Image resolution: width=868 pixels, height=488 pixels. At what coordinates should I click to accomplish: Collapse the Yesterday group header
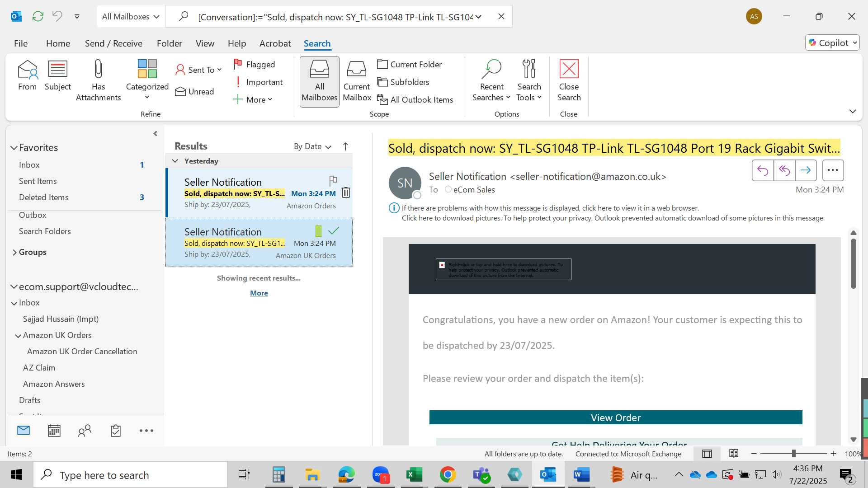pos(175,161)
